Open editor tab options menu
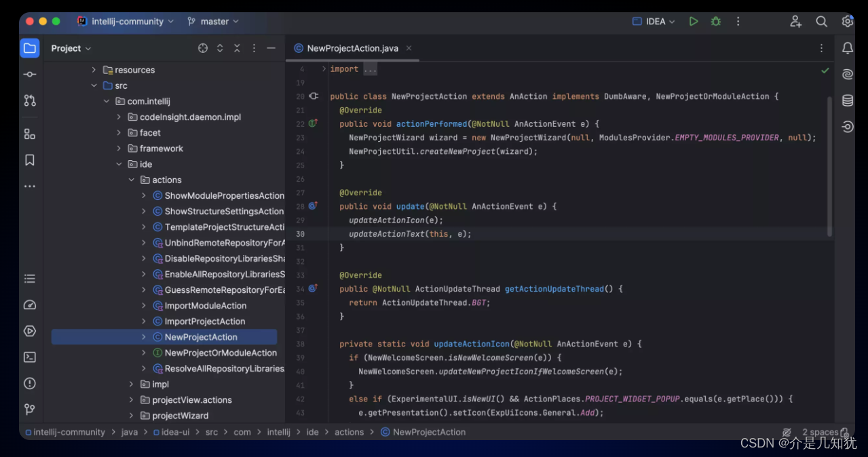The image size is (868, 457). [x=821, y=48]
